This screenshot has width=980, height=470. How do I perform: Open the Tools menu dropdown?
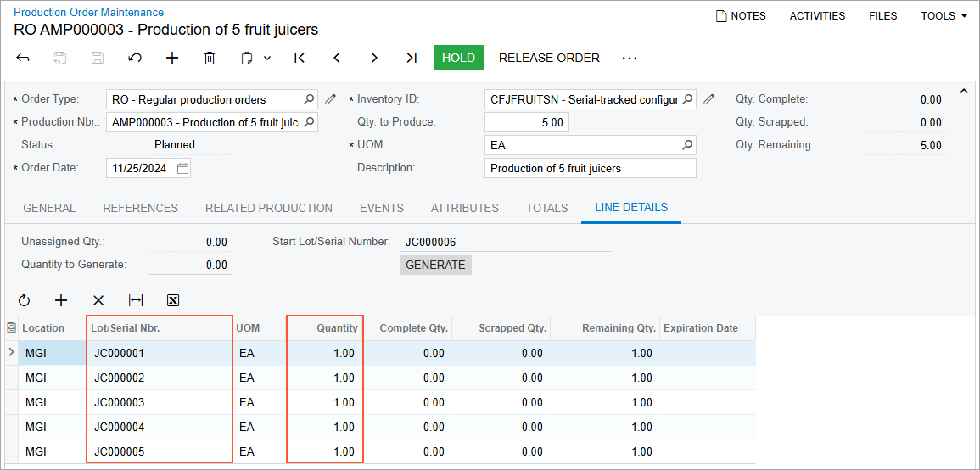pyautogui.click(x=944, y=16)
